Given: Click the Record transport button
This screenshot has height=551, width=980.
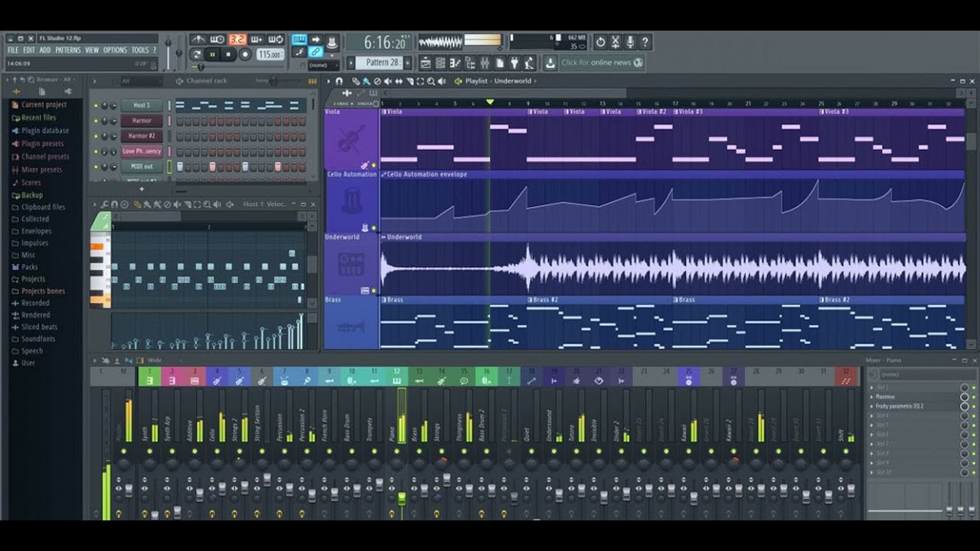Looking at the screenshot, I should point(245,54).
